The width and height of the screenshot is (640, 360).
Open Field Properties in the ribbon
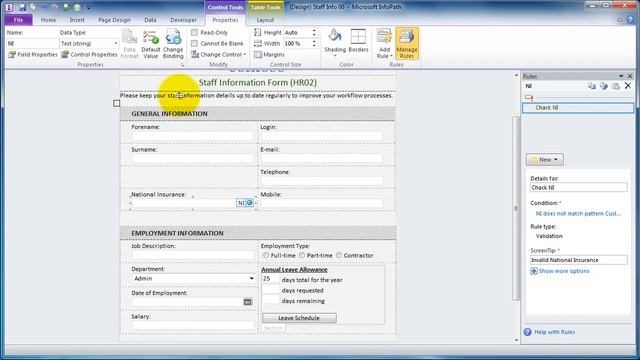tap(33, 54)
